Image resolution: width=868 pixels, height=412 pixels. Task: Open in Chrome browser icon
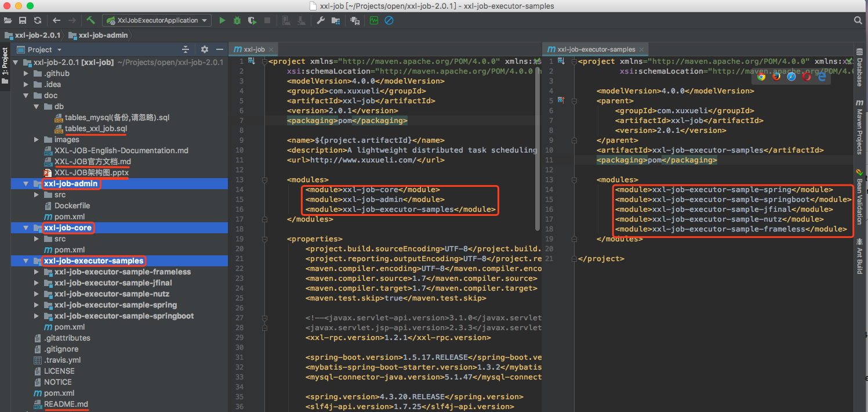click(761, 76)
